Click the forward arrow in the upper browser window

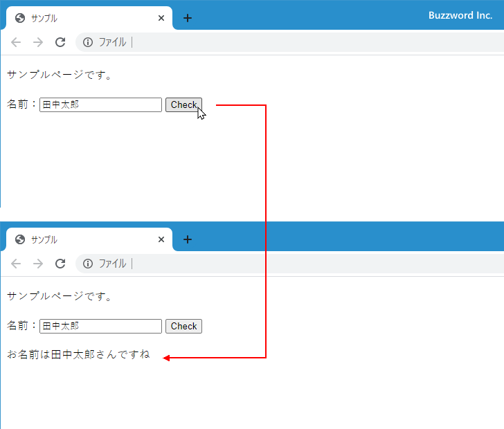(x=38, y=42)
